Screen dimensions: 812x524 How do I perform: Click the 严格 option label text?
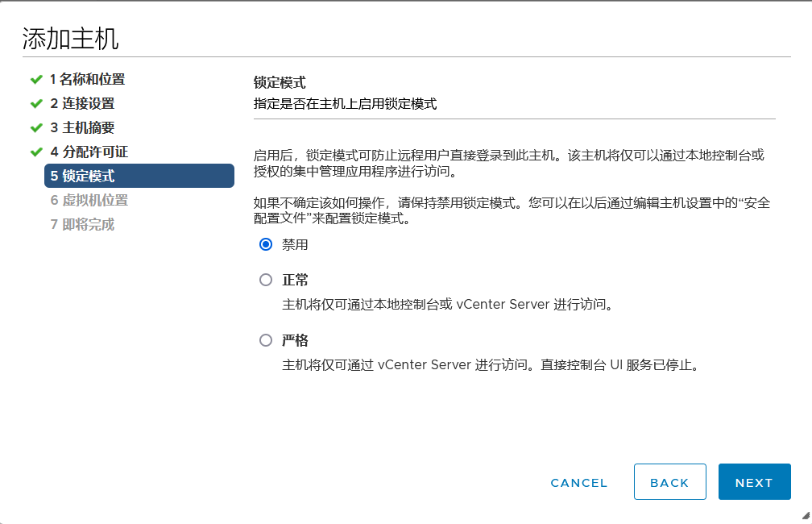(295, 340)
